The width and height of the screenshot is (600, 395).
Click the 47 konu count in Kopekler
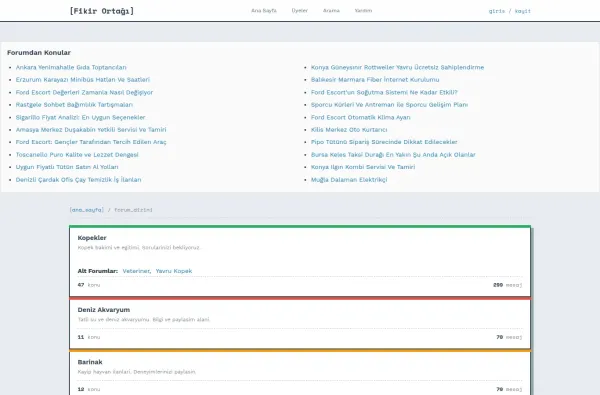89,285
